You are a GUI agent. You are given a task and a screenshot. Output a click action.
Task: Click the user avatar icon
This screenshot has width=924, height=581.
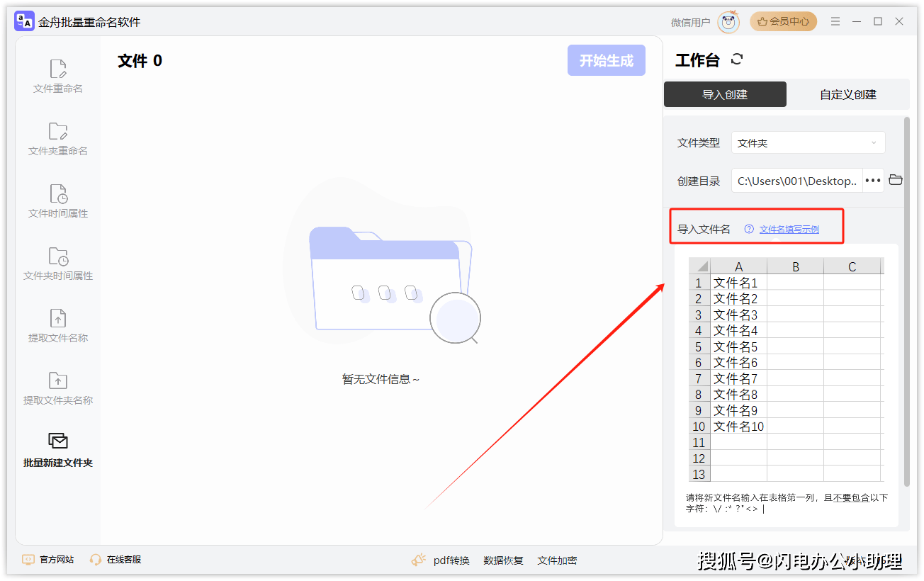(728, 22)
